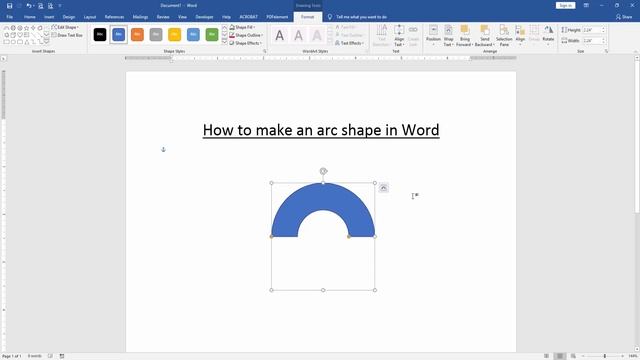Image resolution: width=640 pixels, height=360 pixels.
Task: Open the Shape Fill dropdown
Action: coord(242,27)
